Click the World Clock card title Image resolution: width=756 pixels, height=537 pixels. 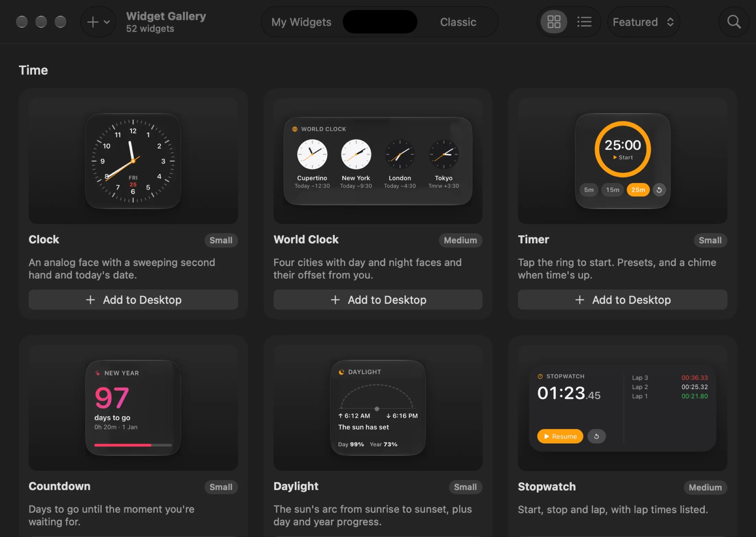pos(306,239)
